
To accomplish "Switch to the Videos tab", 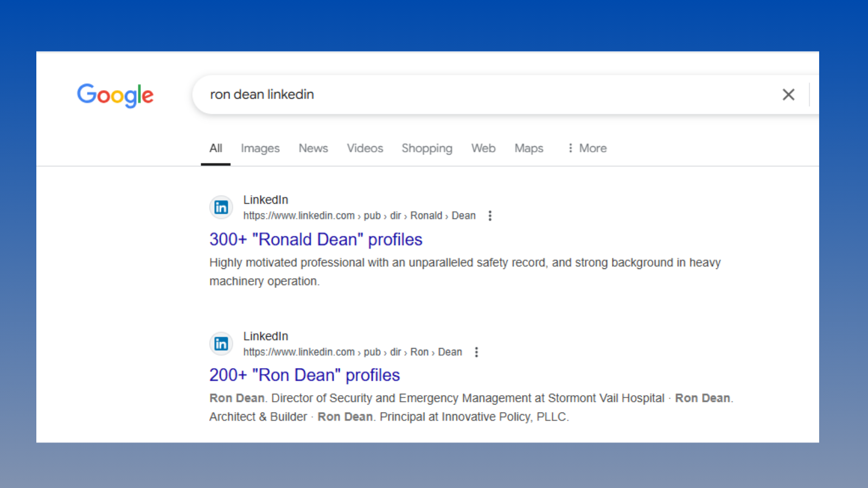I will tap(365, 148).
